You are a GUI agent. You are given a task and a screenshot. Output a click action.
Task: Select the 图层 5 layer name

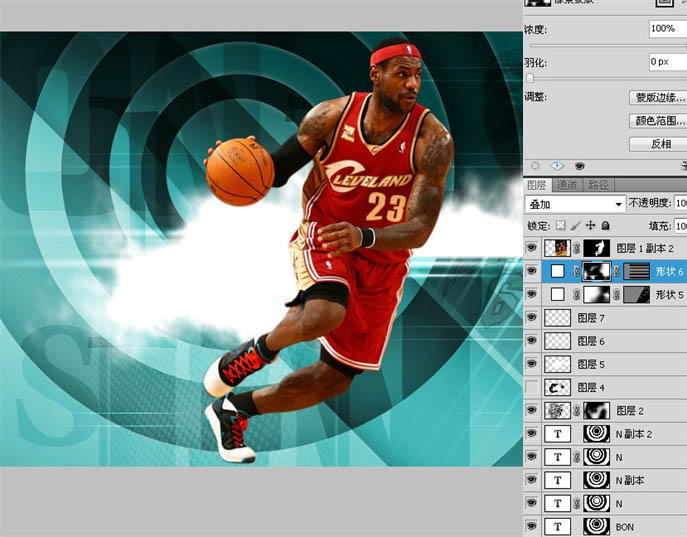tap(591, 364)
